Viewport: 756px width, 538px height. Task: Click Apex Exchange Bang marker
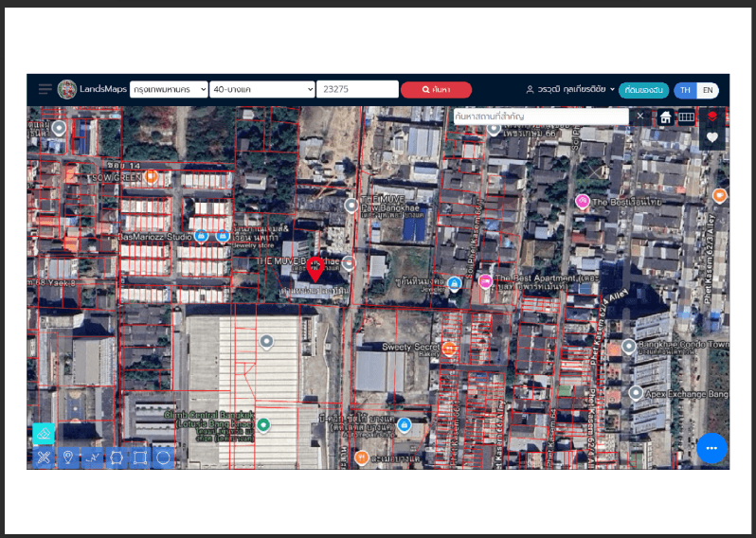coord(636,393)
